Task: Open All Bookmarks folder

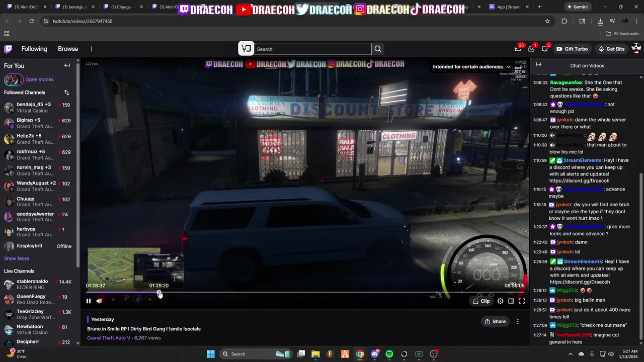Action: coord(622,34)
